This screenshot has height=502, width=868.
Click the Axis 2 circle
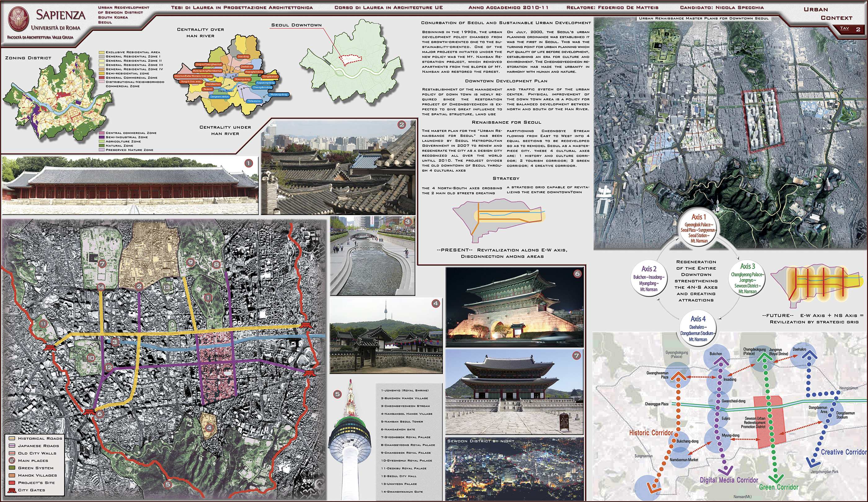tap(649, 278)
